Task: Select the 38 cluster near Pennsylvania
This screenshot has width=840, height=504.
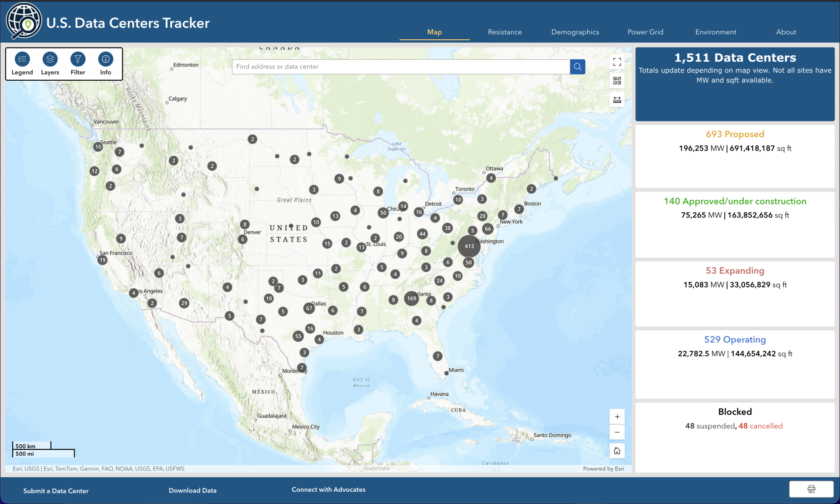Action: (447, 228)
